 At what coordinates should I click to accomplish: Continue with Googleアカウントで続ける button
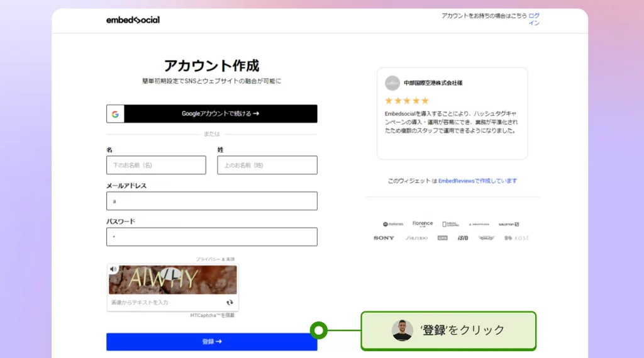coord(212,114)
